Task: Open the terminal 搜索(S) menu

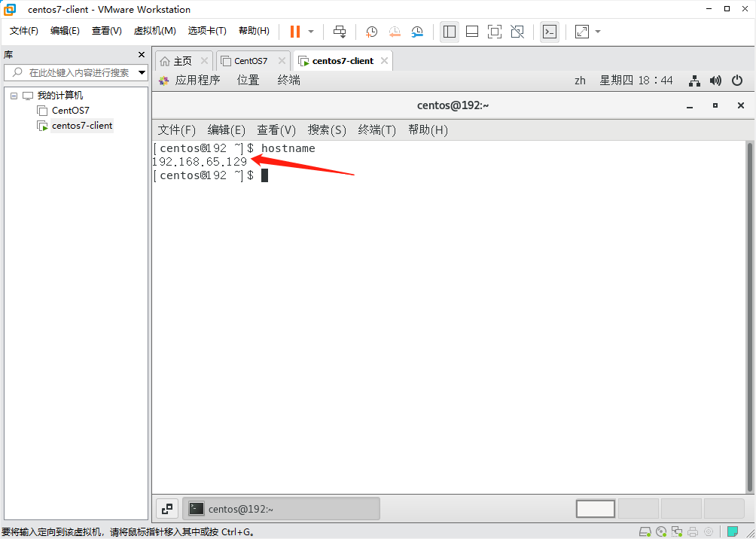Action: (328, 130)
